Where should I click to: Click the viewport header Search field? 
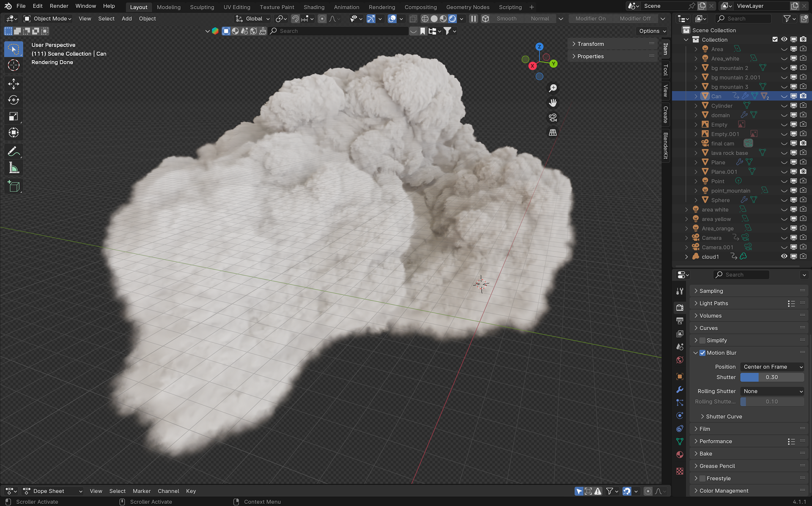(x=339, y=31)
